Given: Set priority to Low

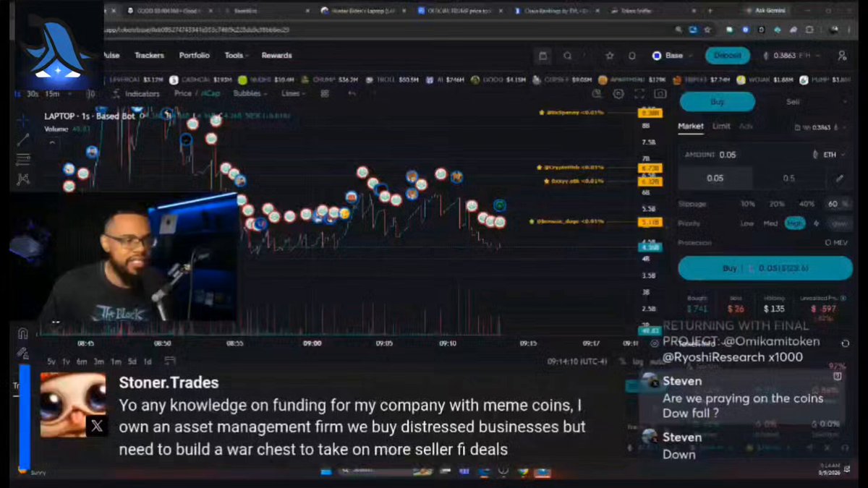Looking at the screenshot, I should pos(747,224).
